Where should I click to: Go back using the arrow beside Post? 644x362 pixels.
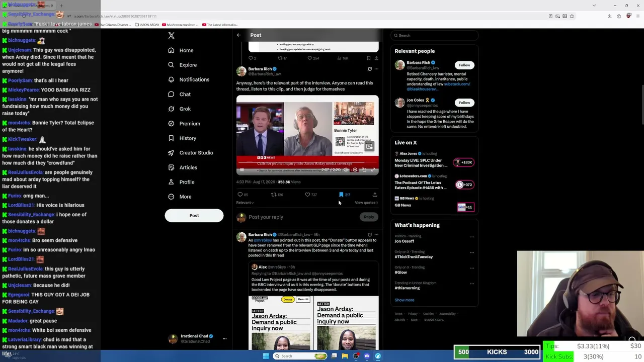tap(239, 35)
